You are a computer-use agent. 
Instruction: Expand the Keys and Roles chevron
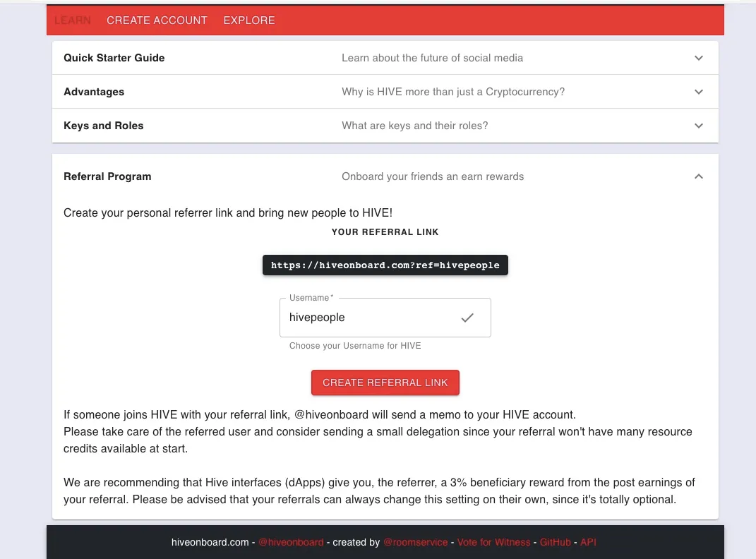point(698,126)
